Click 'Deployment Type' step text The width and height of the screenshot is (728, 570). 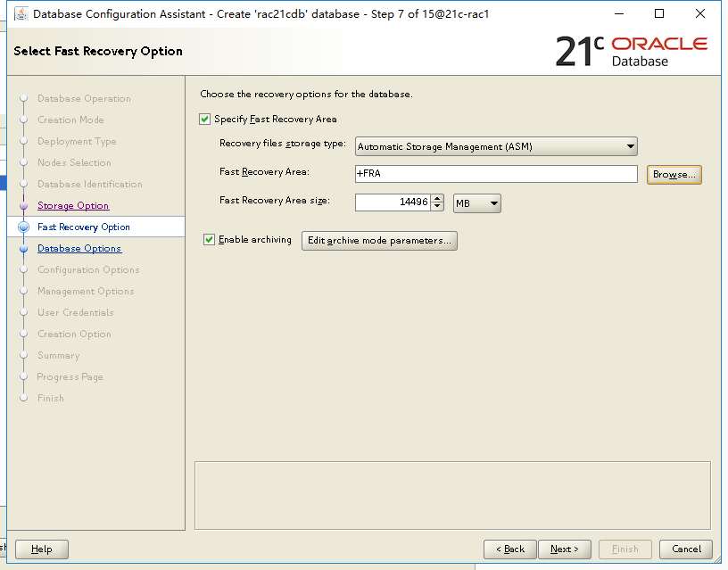pyautogui.click(x=77, y=142)
